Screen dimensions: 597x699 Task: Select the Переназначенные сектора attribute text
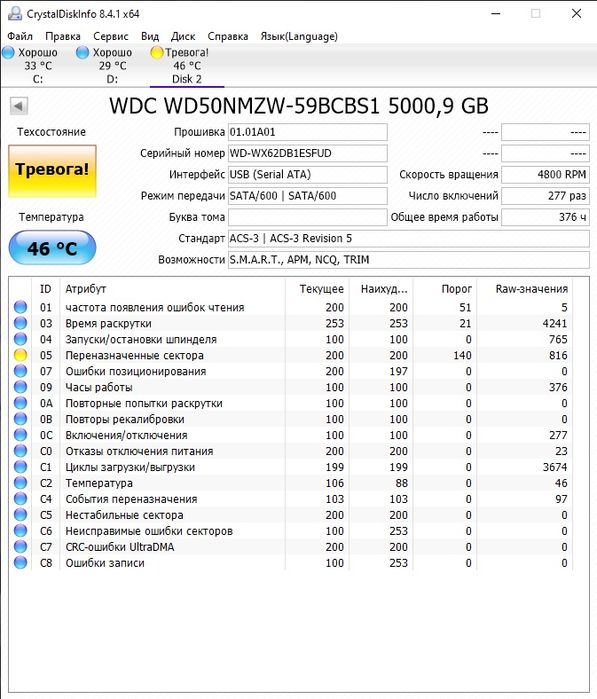(134, 355)
